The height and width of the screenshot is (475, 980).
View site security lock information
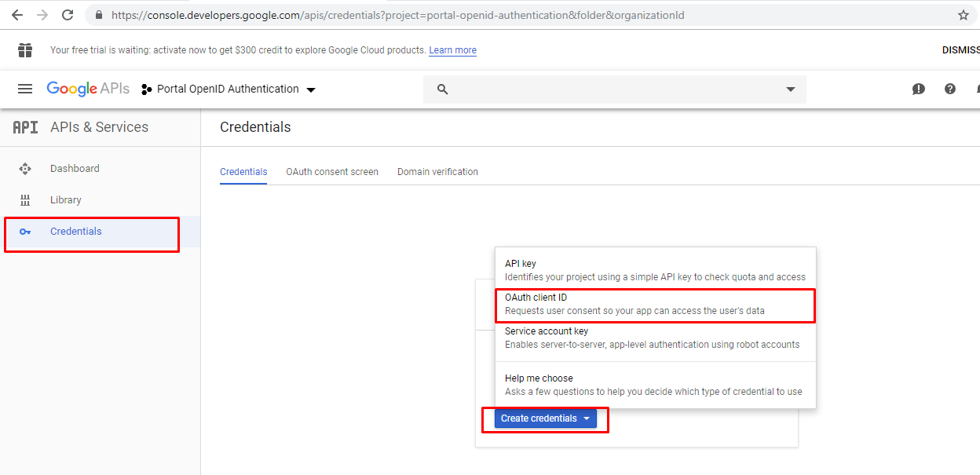[99, 15]
